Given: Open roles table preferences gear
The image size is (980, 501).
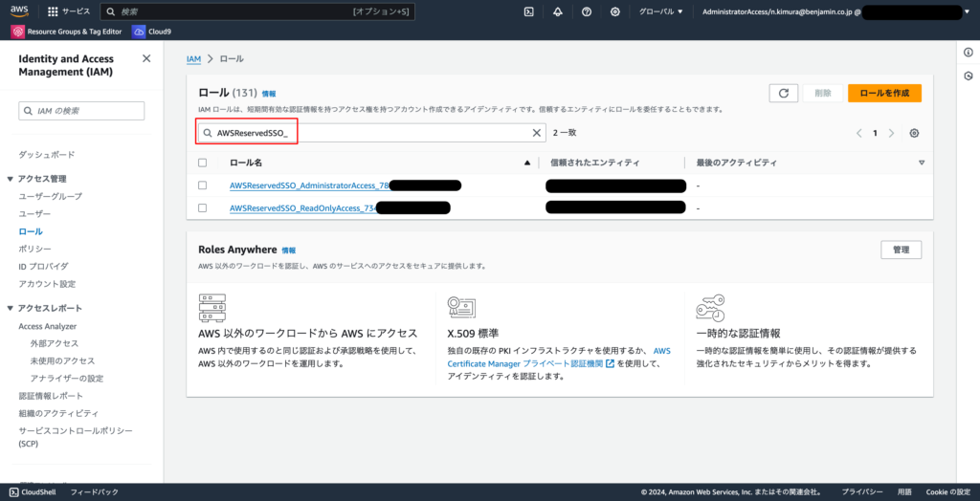Looking at the screenshot, I should click(x=914, y=133).
